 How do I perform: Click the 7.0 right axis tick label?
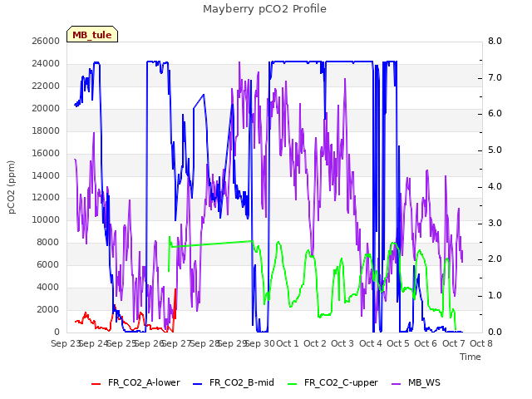[495, 77]
